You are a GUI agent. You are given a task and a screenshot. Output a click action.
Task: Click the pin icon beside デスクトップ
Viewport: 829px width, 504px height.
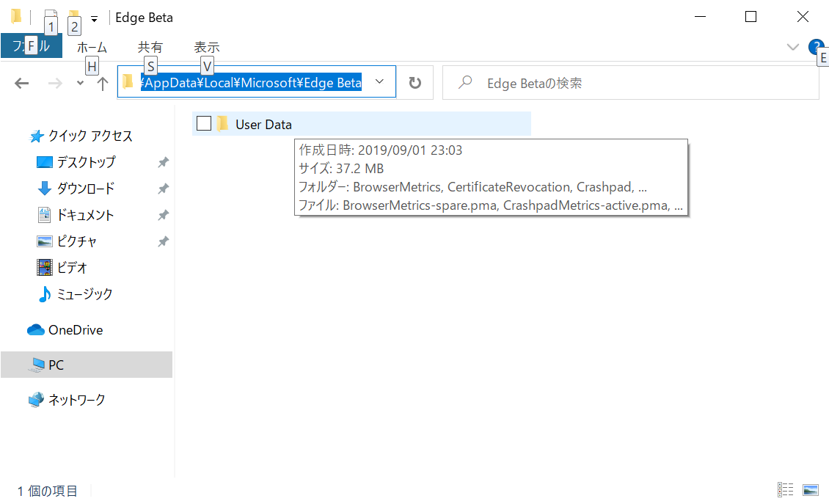164,162
